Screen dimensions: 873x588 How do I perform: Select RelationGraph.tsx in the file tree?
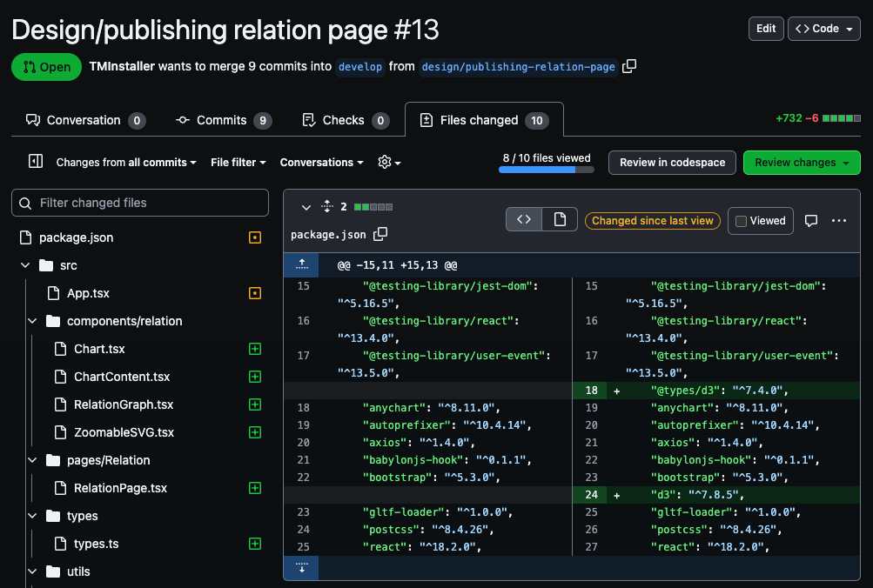tap(124, 404)
